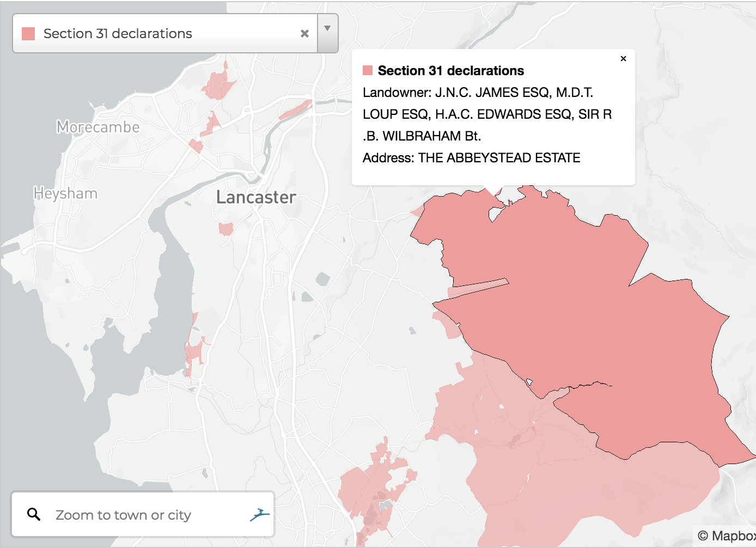The width and height of the screenshot is (756, 548).
Task: Click the × to clear the Section 31 filter
Action: click(x=304, y=33)
